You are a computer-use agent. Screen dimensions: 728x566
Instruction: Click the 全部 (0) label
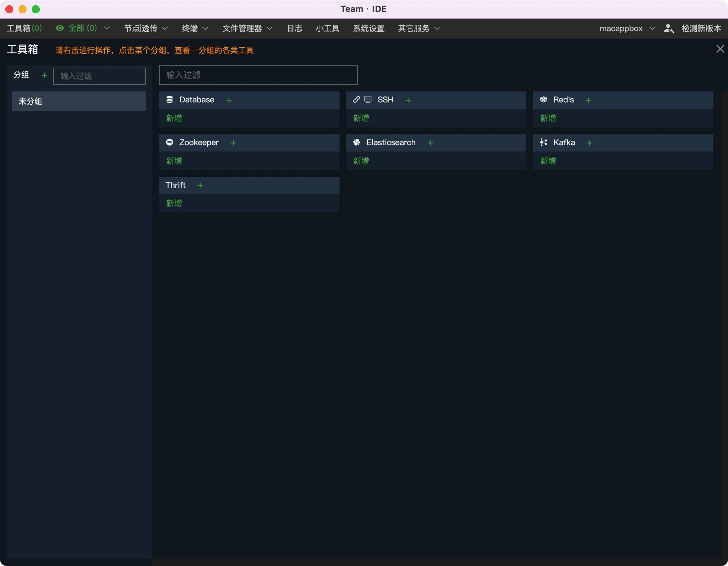(x=83, y=28)
